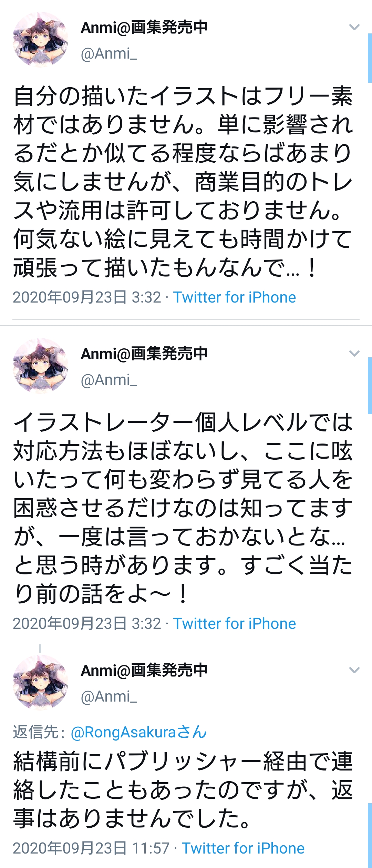Open the first tweet's avatar image

coord(40,40)
